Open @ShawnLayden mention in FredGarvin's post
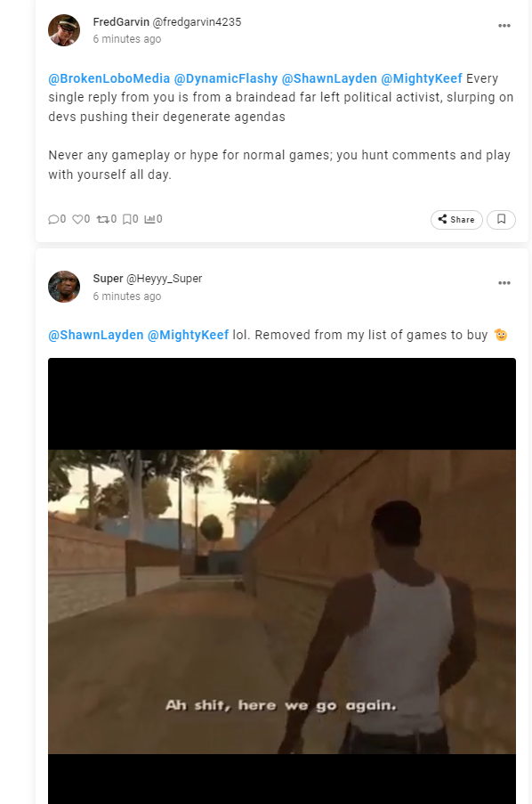The image size is (532, 804). click(x=329, y=78)
